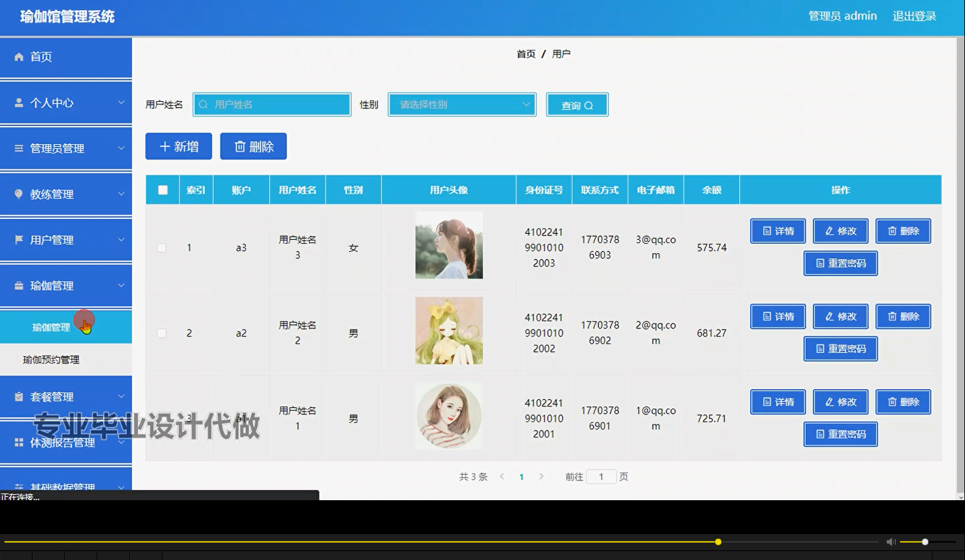This screenshot has height=560, width=965.
Task: Open the 请选择性别 gender dropdown
Action: click(461, 104)
